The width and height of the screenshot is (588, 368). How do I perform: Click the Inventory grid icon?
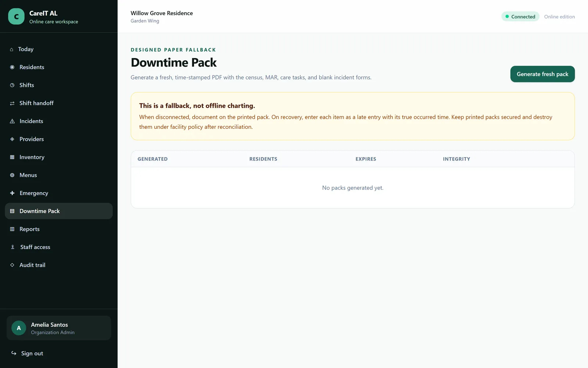[x=12, y=157]
